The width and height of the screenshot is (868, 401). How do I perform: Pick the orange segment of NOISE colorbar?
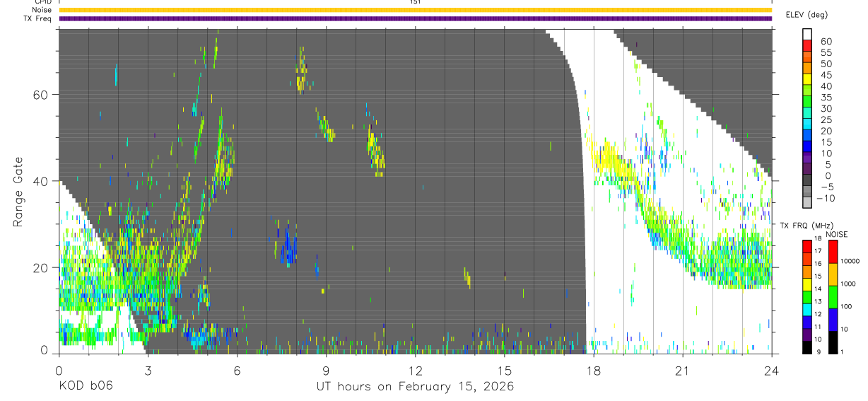click(x=833, y=274)
